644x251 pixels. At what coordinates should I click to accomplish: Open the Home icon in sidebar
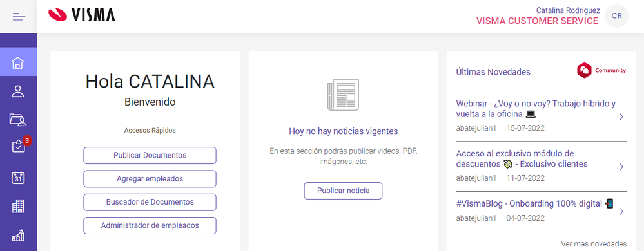[x=17, y=63]
